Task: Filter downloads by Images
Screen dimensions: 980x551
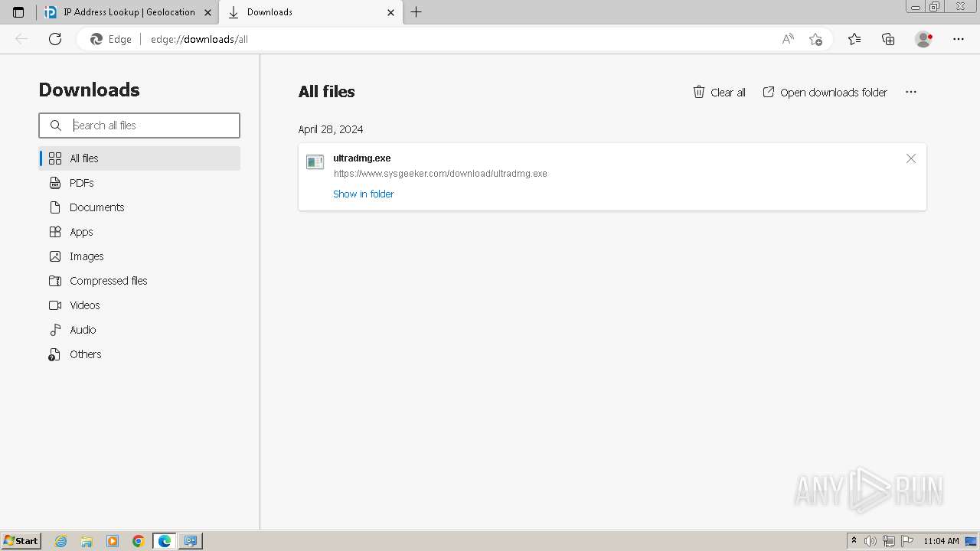Action: [x=139, y=256]
